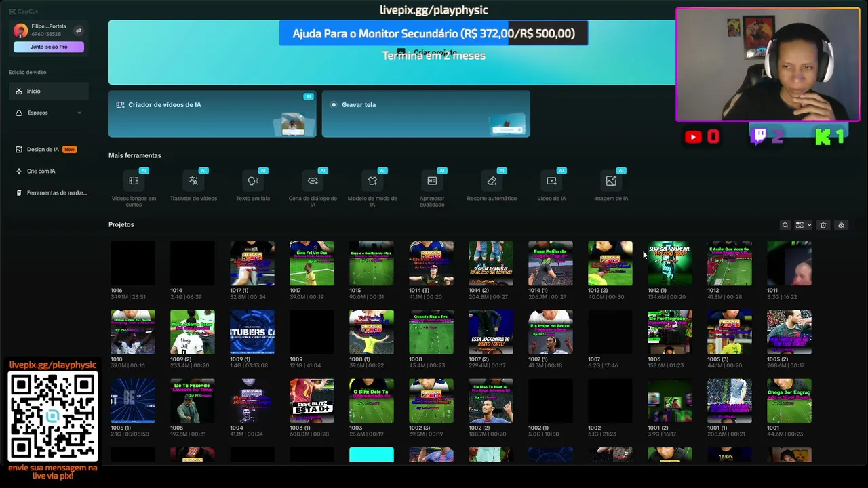Open project 1014 with 06:39 duration
Screen dimensions: 868x488
[x=193, y=263]
